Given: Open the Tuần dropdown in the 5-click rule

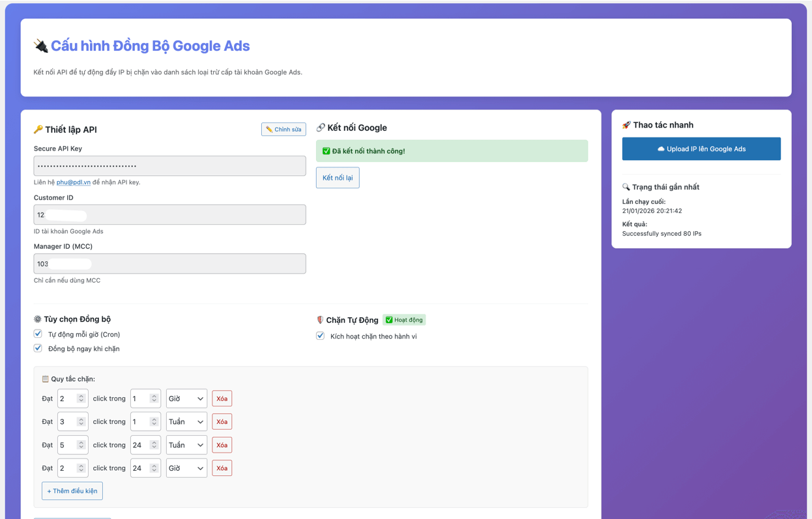Looking at the screenshot, I should [x=186, y=445].
